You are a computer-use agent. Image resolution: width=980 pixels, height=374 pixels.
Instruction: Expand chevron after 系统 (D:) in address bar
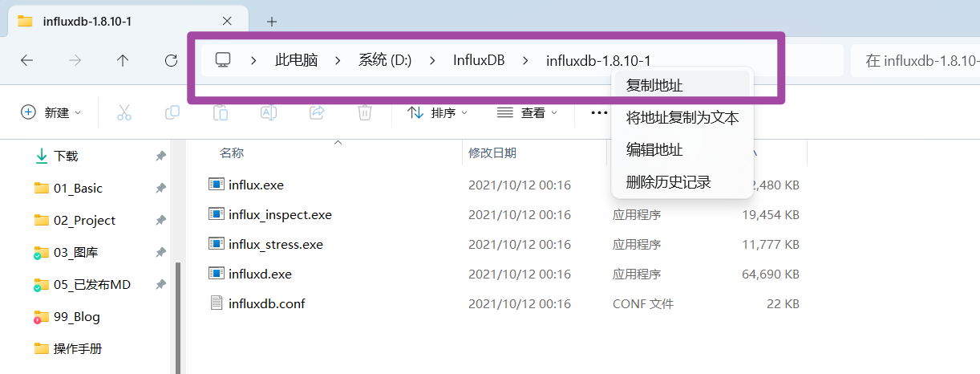coord(432,60)
